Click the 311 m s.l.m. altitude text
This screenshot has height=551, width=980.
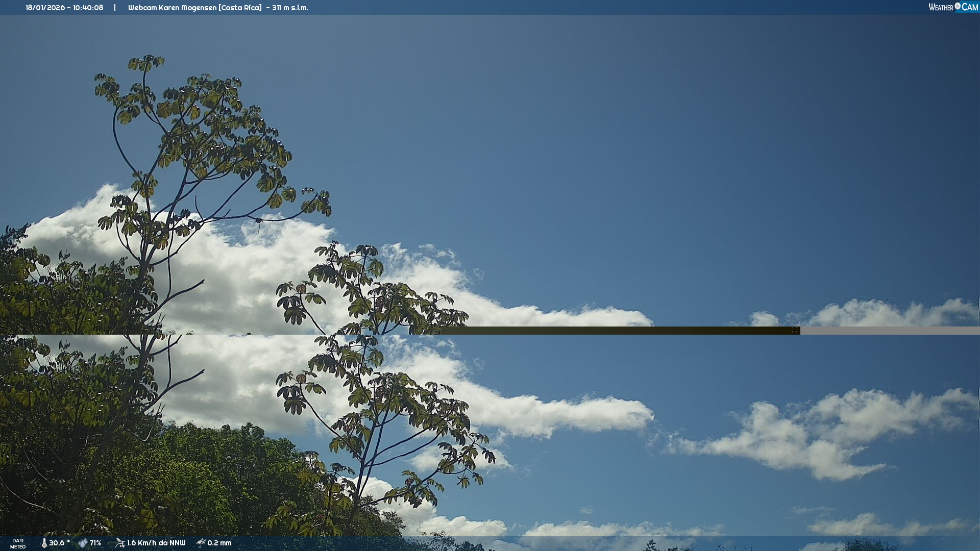290,8
